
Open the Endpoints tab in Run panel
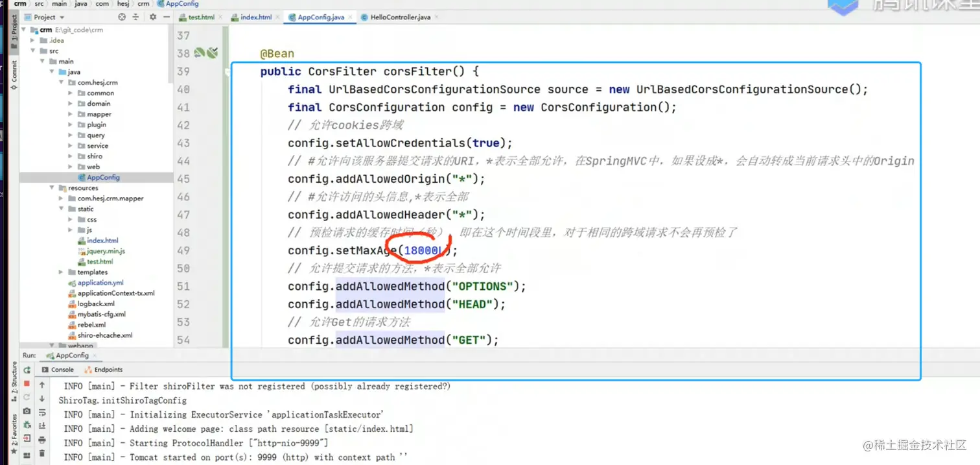click(x=104, y=370)
